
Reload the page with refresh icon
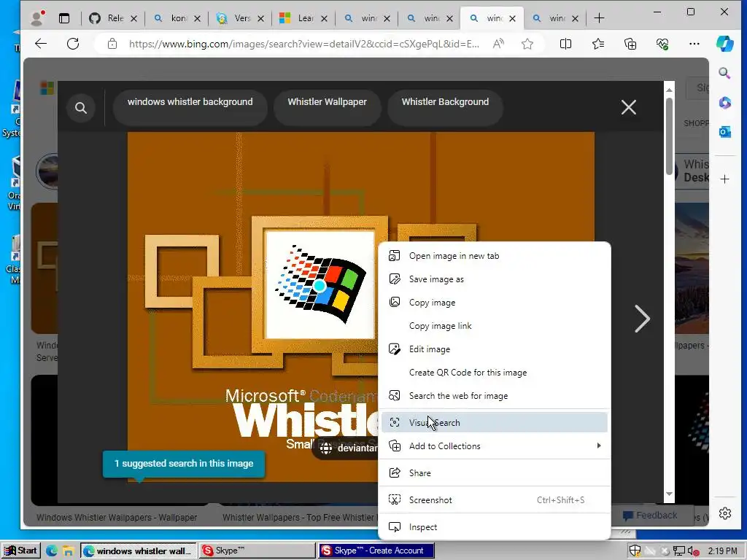click(73, 44)
